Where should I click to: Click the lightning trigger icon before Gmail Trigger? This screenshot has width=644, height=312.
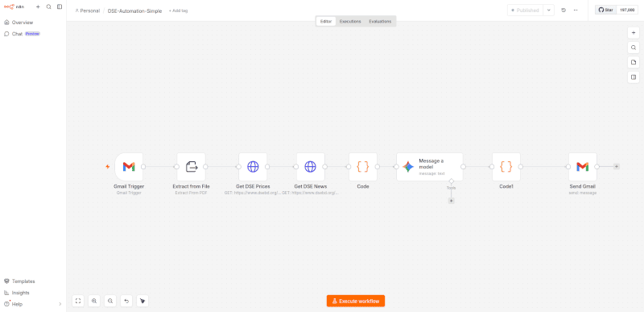[x=108, y=167]
